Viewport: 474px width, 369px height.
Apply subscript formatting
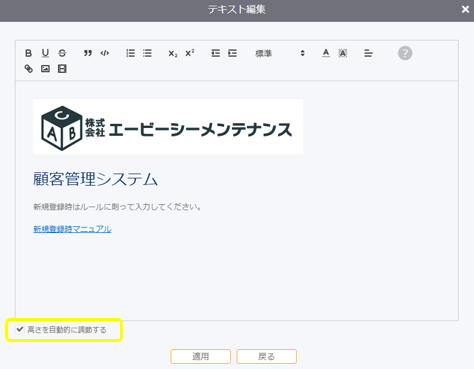point(173,53)
